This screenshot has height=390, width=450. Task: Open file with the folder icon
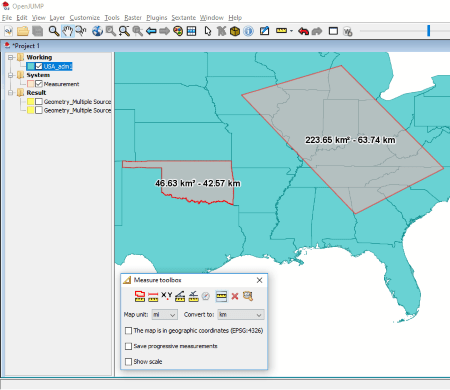[x=23, y=31]
